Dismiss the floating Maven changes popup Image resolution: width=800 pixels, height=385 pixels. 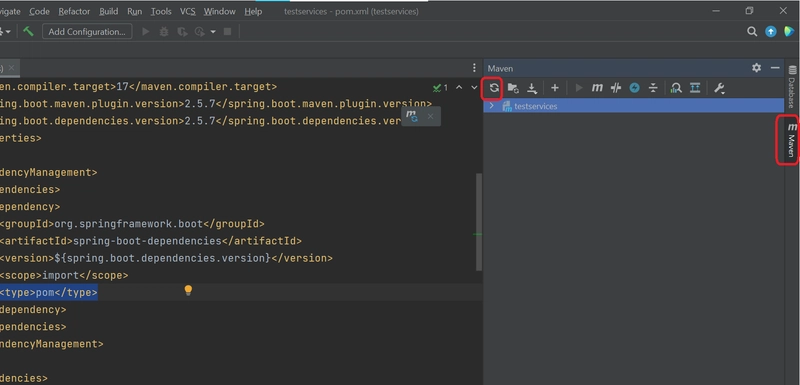point(430,116)
